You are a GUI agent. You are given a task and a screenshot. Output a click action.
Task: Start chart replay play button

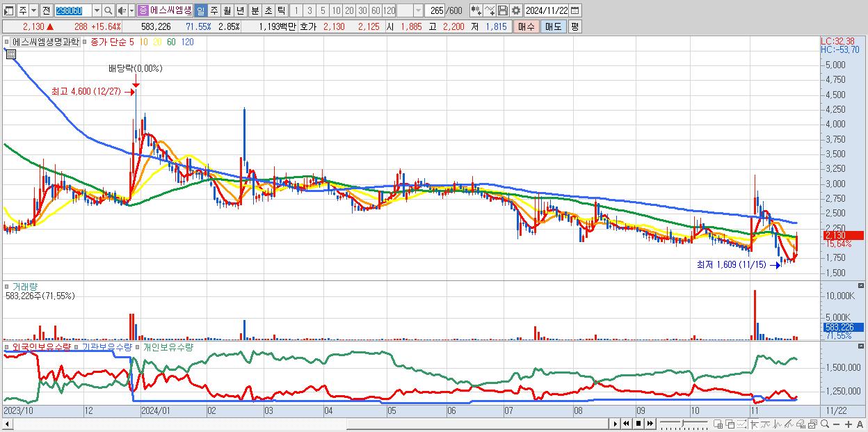pyautogui.click(x=616, y=424)
